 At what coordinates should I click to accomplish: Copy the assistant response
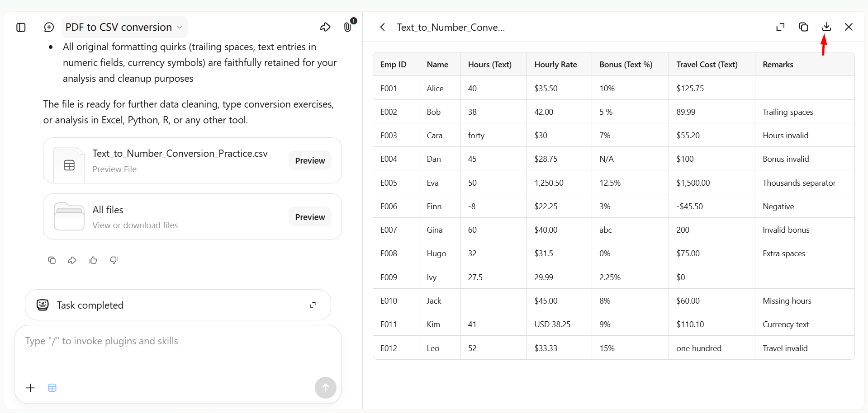coord(52,260)
